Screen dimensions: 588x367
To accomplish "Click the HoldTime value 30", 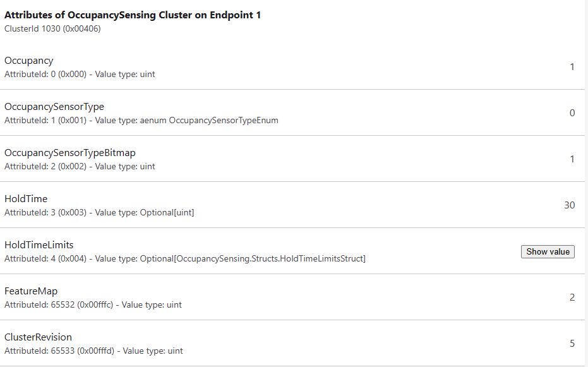I will (569, 205).
